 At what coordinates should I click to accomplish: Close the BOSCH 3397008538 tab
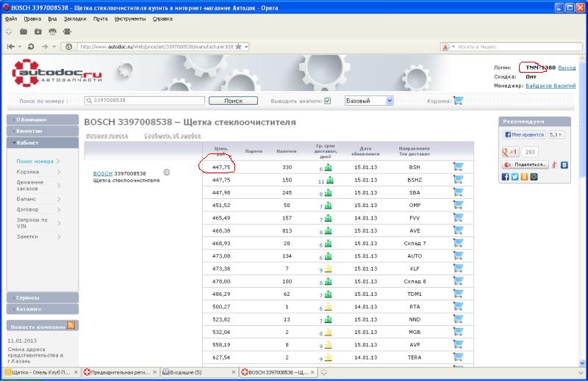(312, 372)
